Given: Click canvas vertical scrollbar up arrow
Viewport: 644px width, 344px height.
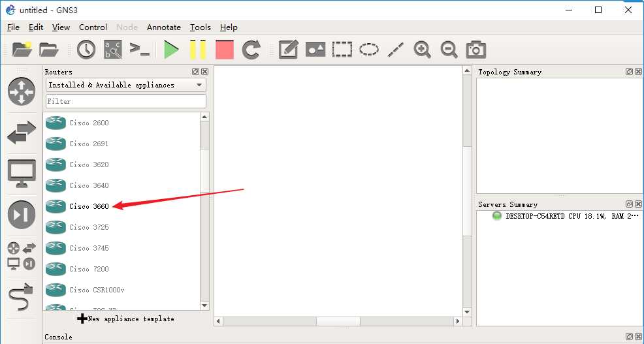Looking at the screenshot, I should point(467,71).
